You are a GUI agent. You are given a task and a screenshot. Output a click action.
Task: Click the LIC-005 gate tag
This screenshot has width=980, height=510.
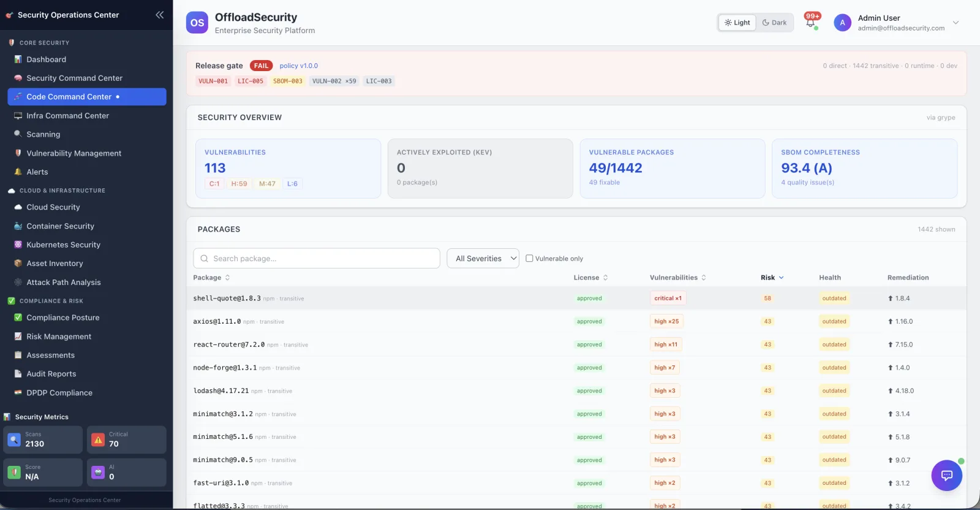[251, 81]
